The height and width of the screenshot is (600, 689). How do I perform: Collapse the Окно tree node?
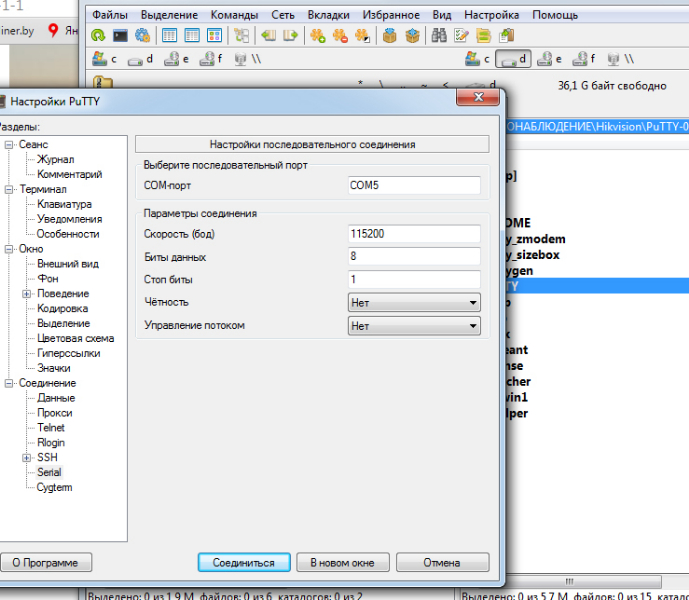tap(9, 249)
